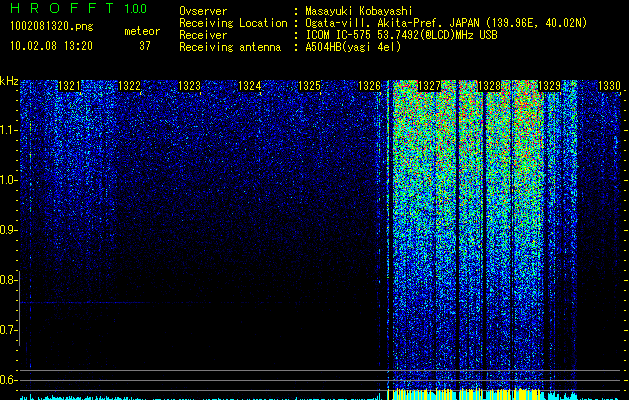Click the Receiving Location label
629x400 pixels.
click(x=233, y=23)
